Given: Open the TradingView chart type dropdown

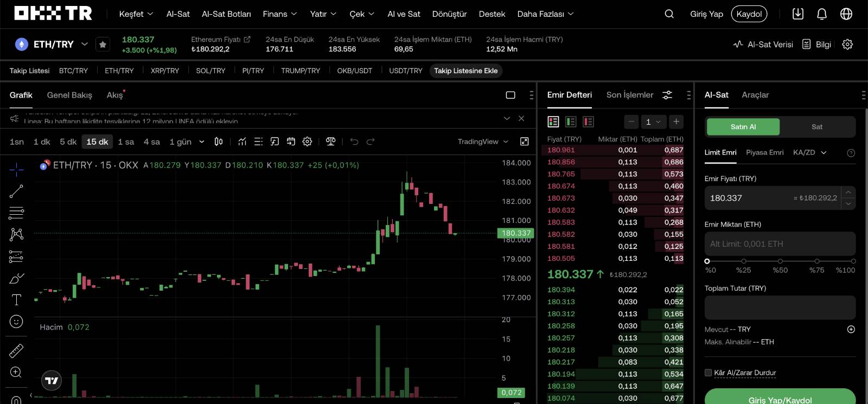Looking at the screenshot, I should (483, 142).
